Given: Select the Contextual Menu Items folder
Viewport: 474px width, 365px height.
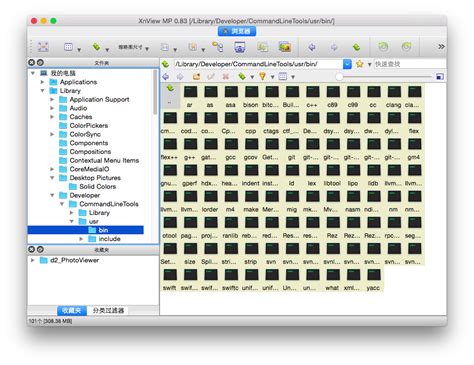Looking at the screenshot, I should (104, 160).
